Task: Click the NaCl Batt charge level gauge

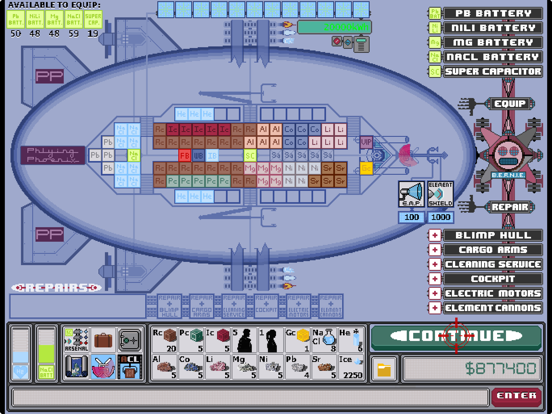Action: [46, 353]
